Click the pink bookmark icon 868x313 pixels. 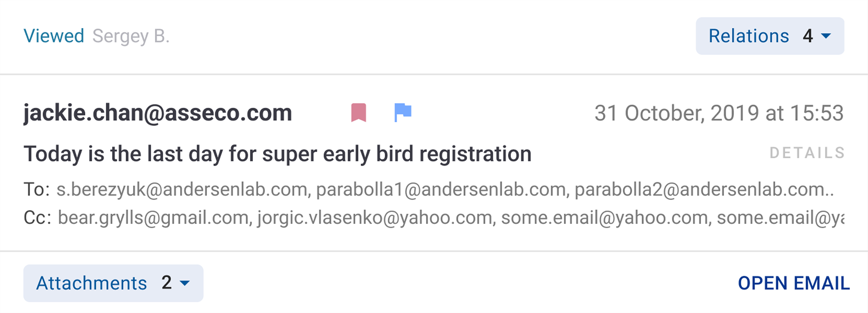359,112
